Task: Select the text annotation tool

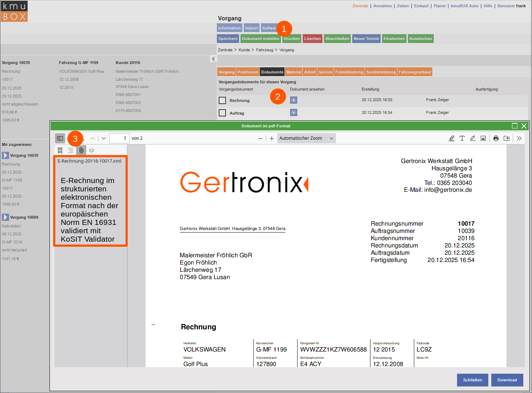Action: pos(462,138)
